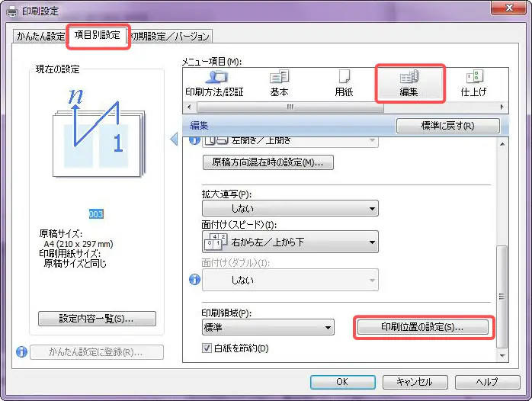The image size is (532, 401).
Task: Click the 原稿サイズと同じ text
Action: click(75, 263)
